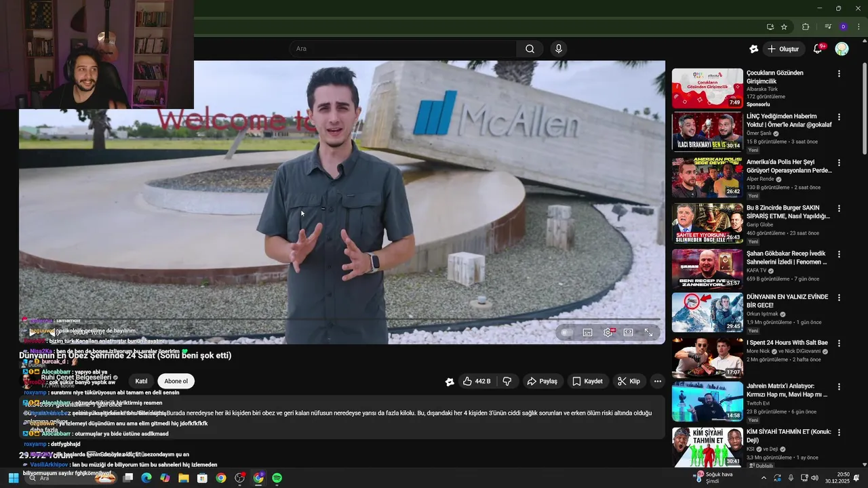The width and height of the screenshot is (868, 488).
Task: Share the video with Paylaş
Action: pyautogui.click(x=542, y=382)
